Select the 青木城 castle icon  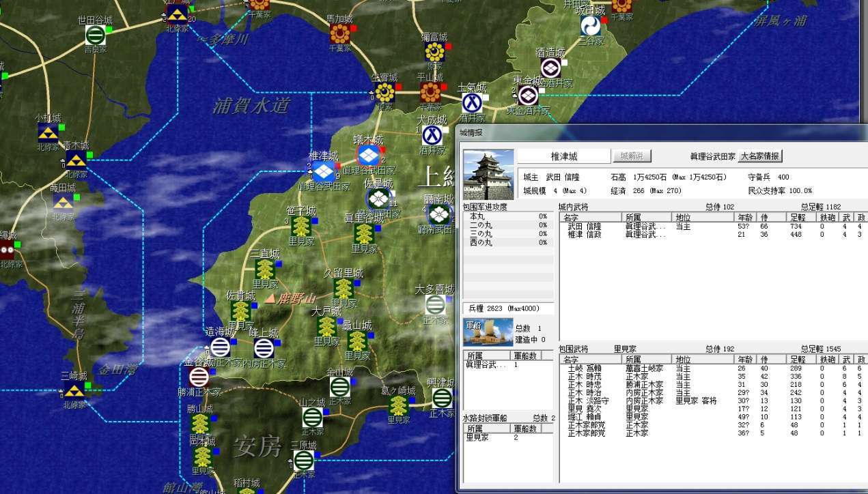point(76,160)
